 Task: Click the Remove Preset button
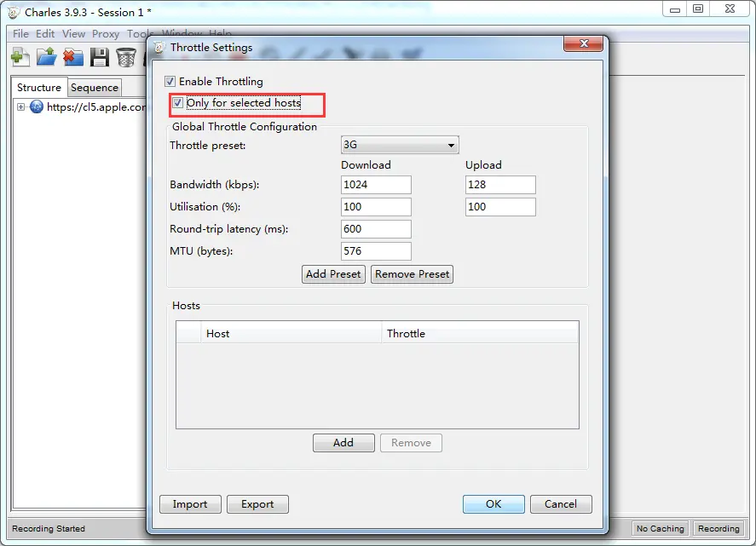[x=412, y=274]
